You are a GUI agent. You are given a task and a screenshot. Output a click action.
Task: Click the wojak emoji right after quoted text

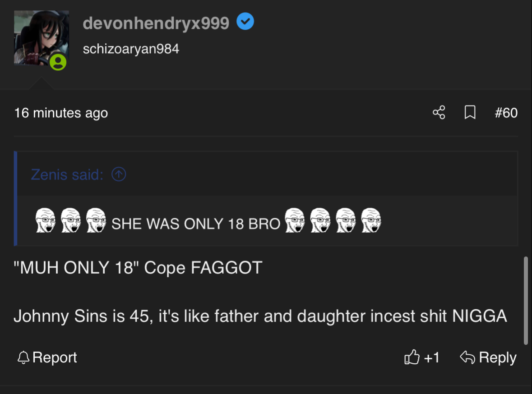[295, 220]
